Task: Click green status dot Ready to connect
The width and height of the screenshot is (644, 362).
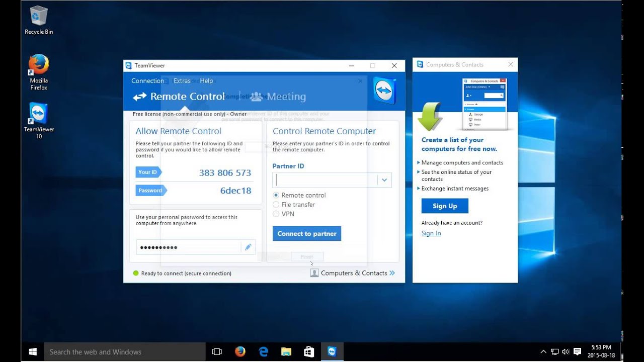Action: [135, 273]
